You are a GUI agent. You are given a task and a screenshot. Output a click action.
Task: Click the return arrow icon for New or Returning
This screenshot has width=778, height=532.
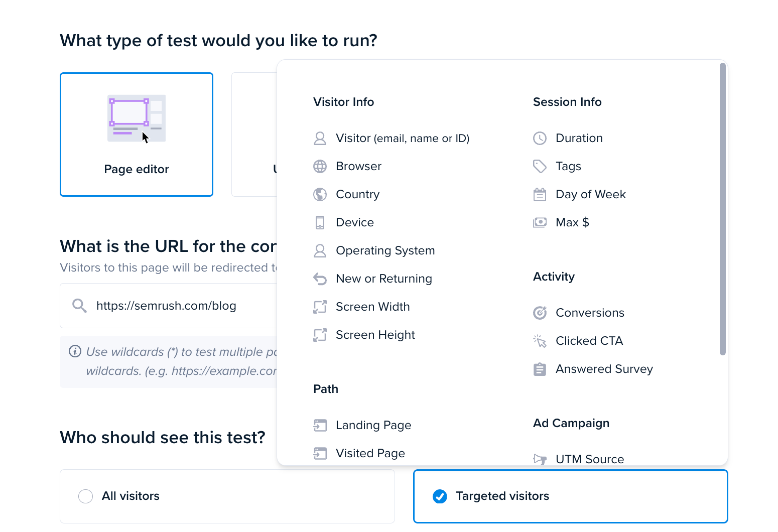point(320,279)
